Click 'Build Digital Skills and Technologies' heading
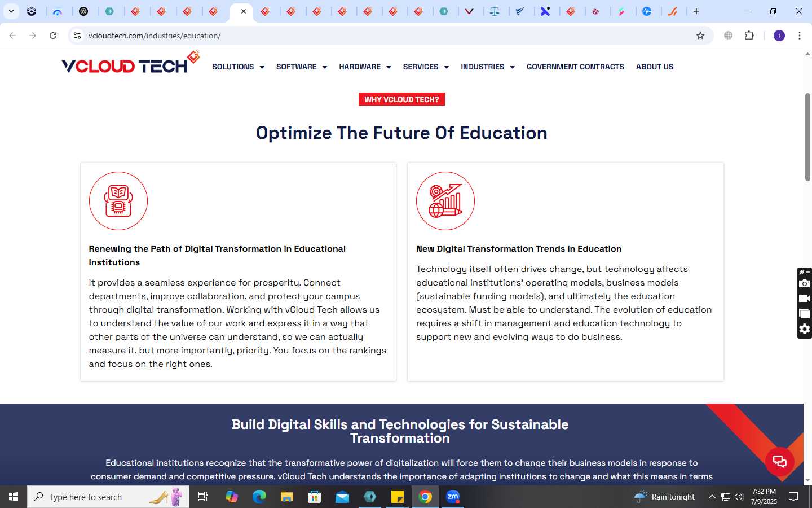 point(400,431)
